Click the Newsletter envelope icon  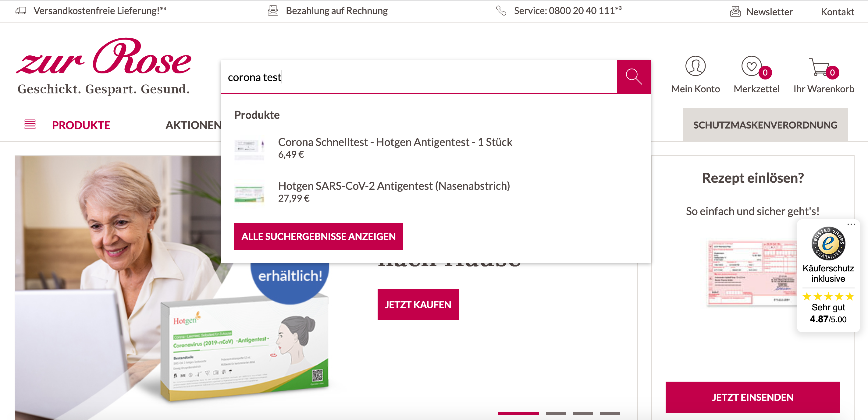pos(735,12)
